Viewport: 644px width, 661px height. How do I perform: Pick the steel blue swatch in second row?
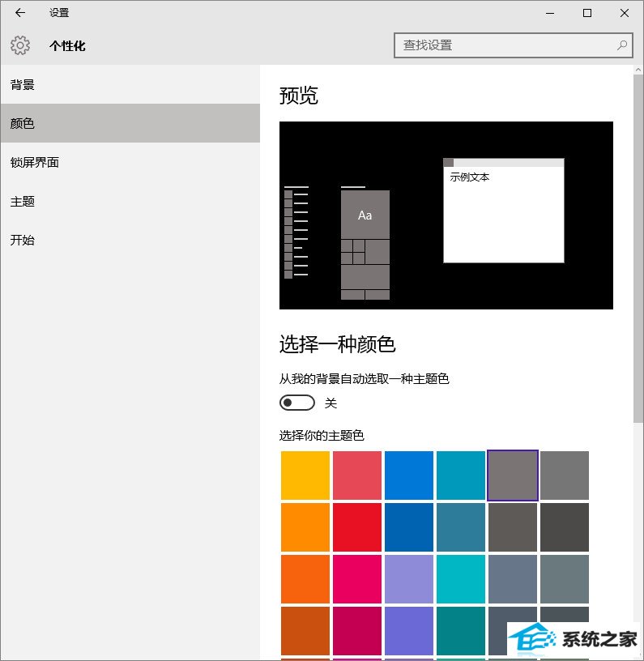(x=461, y=527)
